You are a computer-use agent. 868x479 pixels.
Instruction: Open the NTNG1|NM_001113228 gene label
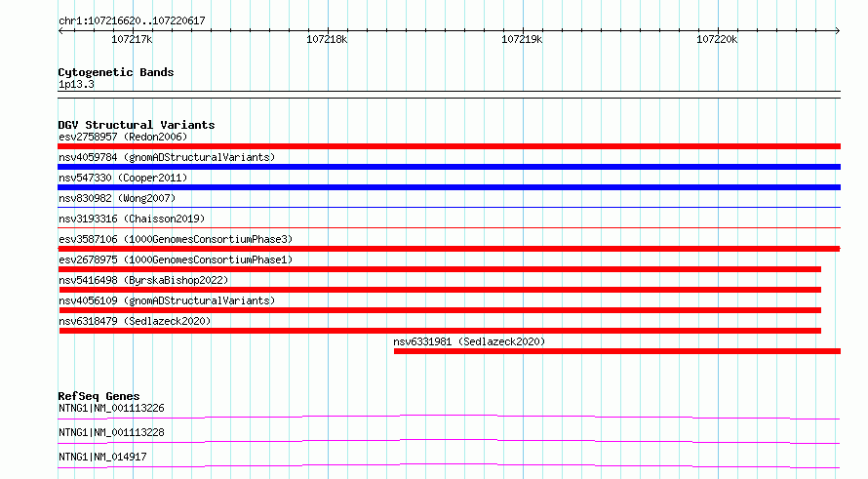pos(111,432)
